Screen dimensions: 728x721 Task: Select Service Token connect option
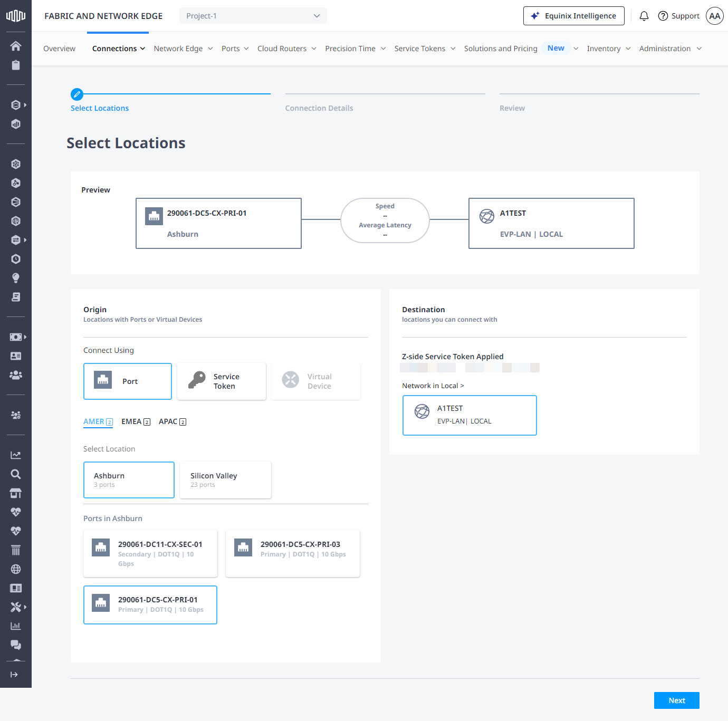coord(222,381)
